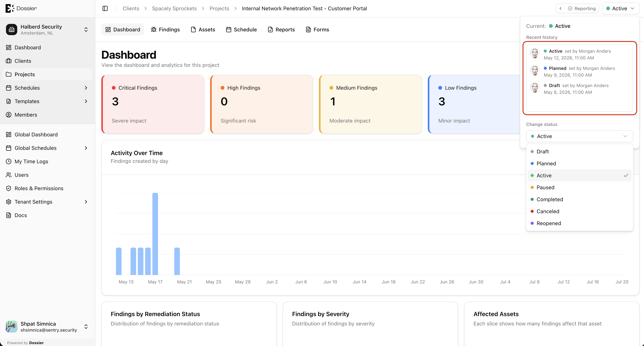
Task: Select the project Dashboard tab
Action: (x=123, y=30)
